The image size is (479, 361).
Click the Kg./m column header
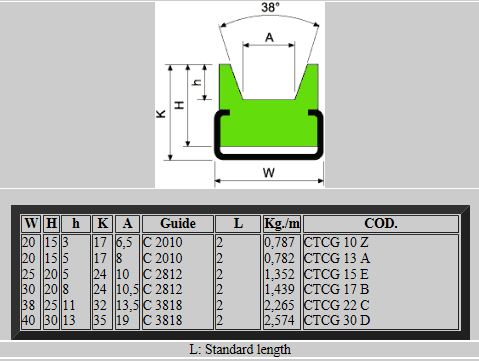pos(282,224)
